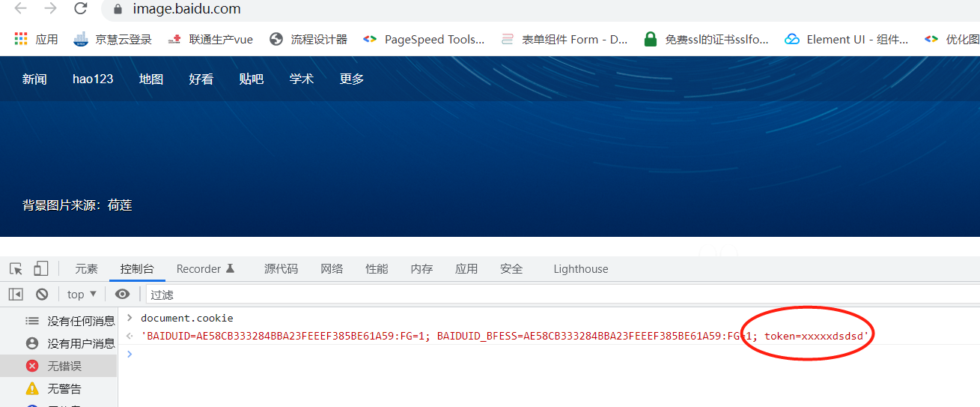Screen dimensions: 980x407
Task: Clear the console with the clear icon
Action: [x=42, y=295]
